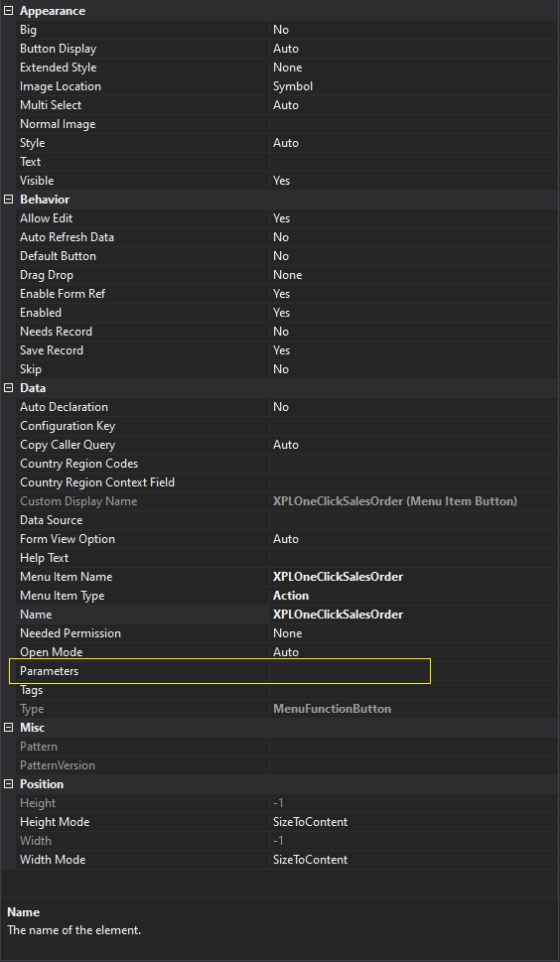Screen dimensions: 560x962
Task: Select the Auto Declaration value No
Action: tap(281, 407)
